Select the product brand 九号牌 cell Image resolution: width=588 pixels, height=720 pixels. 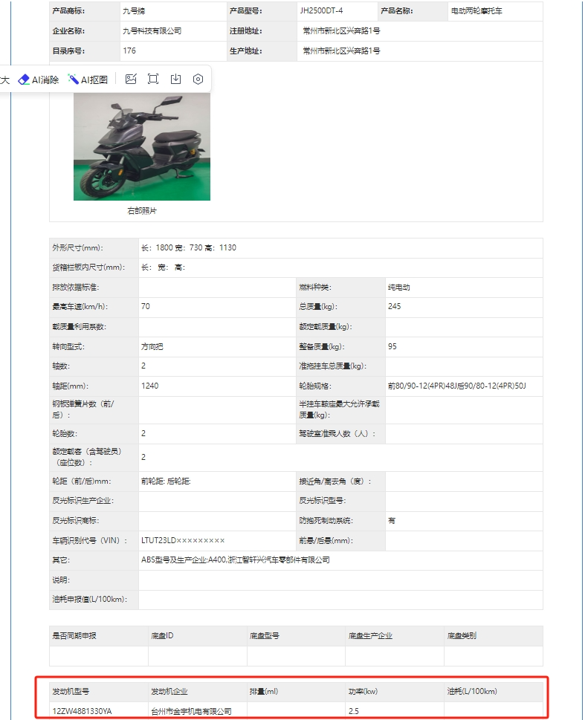(x=134, y=11)
